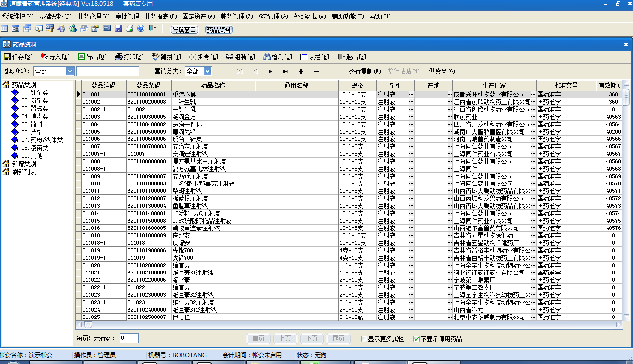Open 剂型 ellipsis lookup in row 011003

click(x=411, y=117)
